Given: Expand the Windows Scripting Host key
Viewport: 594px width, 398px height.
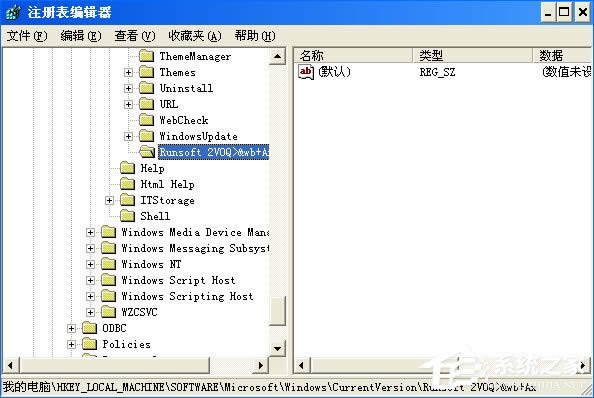Looking at the screenshot, I should pyautogui.click(x=91, y=296).
